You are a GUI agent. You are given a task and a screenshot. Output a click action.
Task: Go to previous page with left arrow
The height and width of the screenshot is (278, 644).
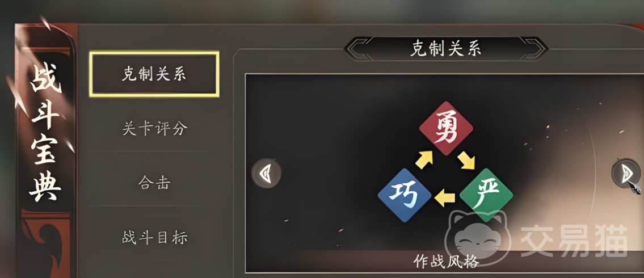point(266,174)
